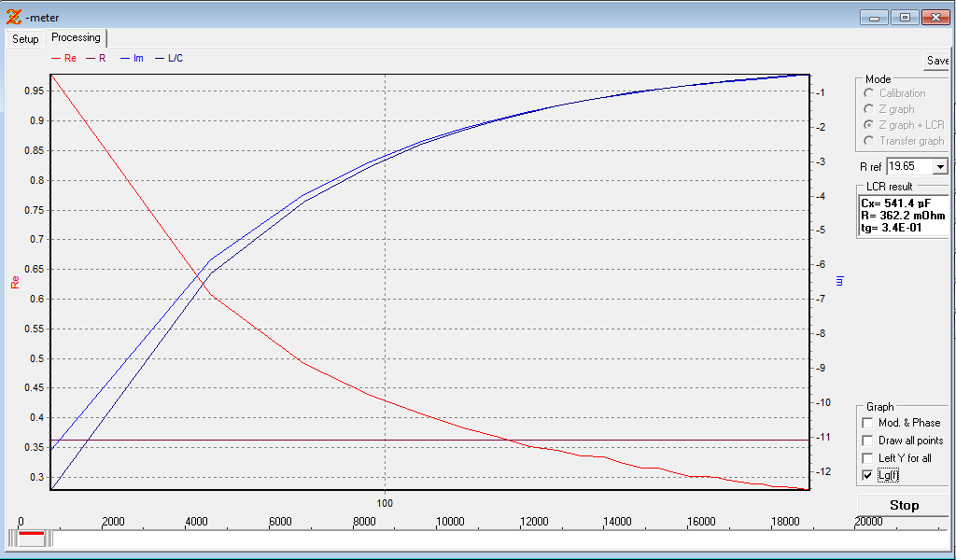The height and width of the screenshot is (560, 956).
Task: Uncheck the Lg(f) checkbox
Action: pos(867,475)
